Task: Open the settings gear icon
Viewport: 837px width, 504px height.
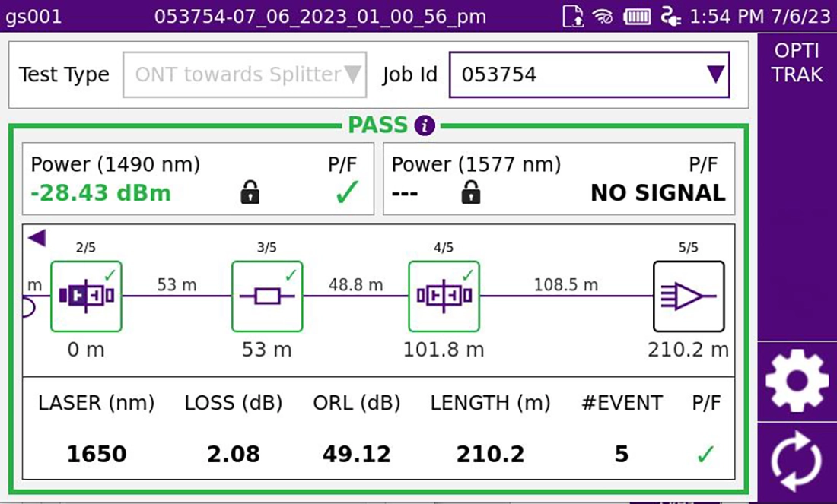Action: (797, 381)
